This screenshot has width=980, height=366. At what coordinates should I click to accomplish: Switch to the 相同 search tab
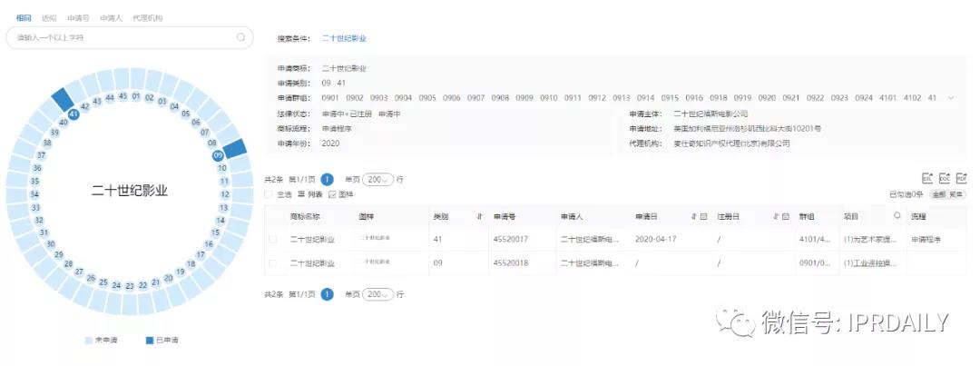click(x=24, y=18)
